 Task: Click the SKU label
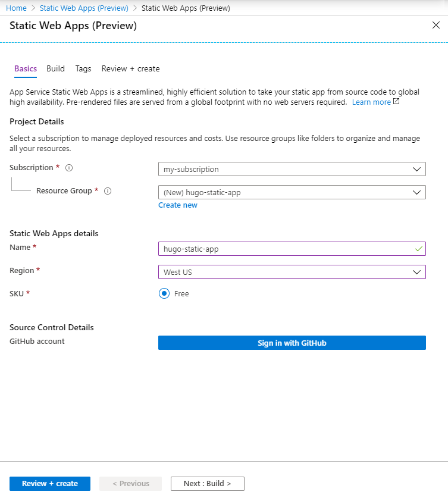[17, 293]
